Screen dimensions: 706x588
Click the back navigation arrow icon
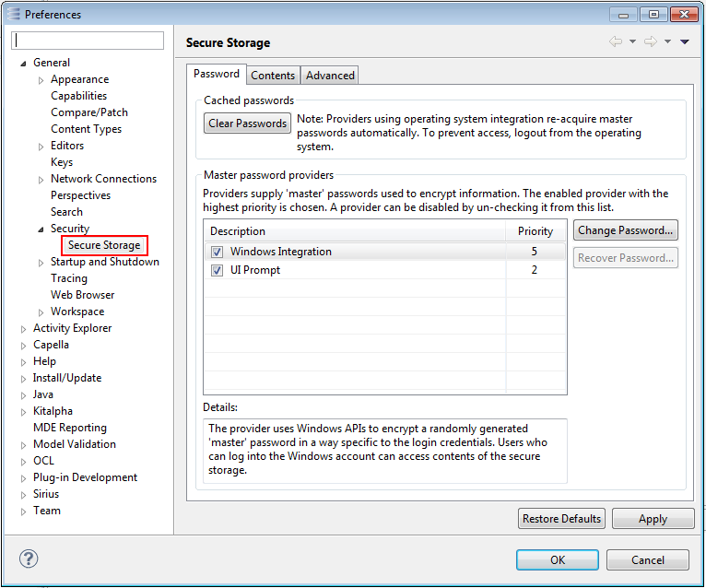[x=615, y=42]
